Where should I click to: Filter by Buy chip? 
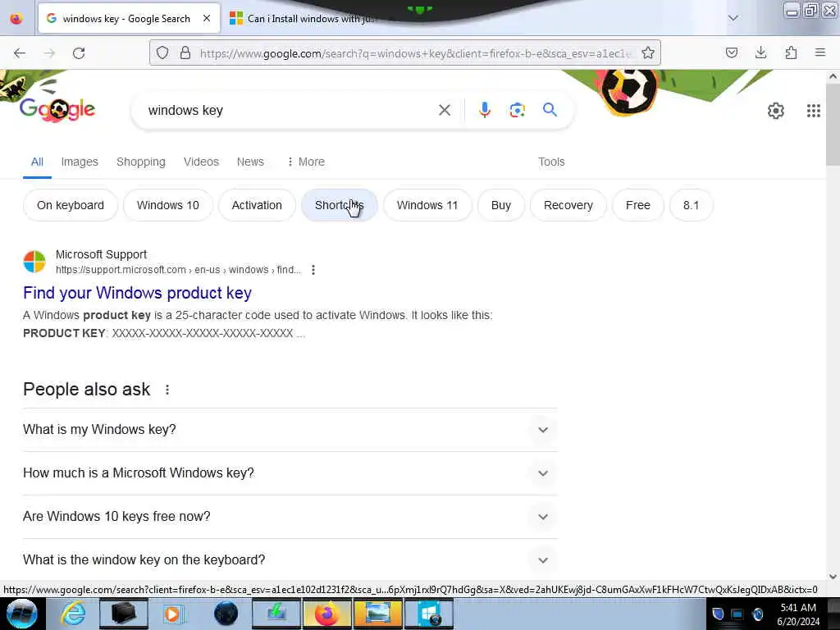pos(501,205)
